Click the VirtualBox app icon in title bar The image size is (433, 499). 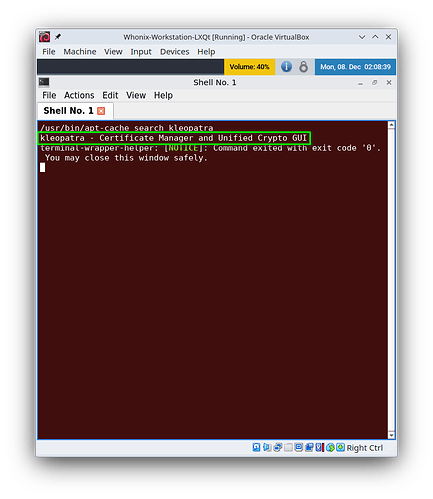[x=45, y=37]
